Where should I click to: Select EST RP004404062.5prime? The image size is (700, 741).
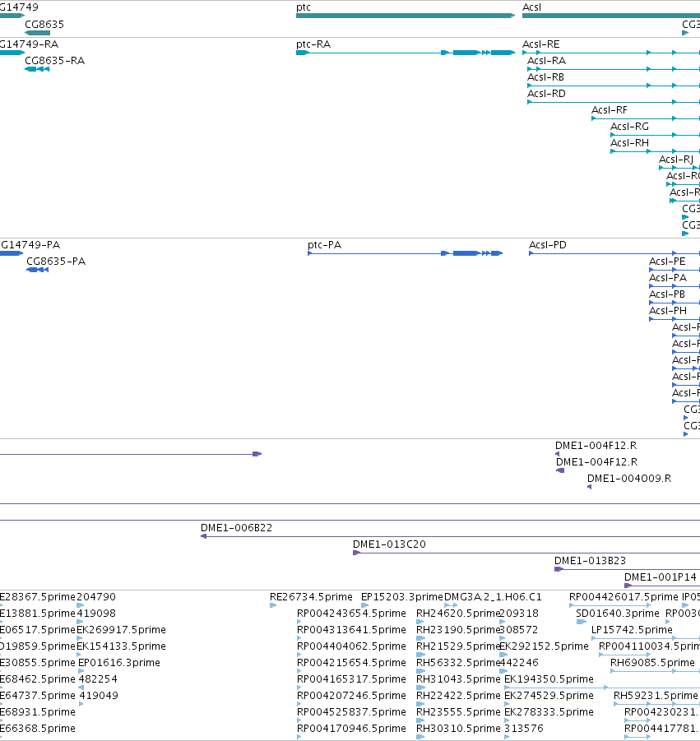click(x=352, y=646)
